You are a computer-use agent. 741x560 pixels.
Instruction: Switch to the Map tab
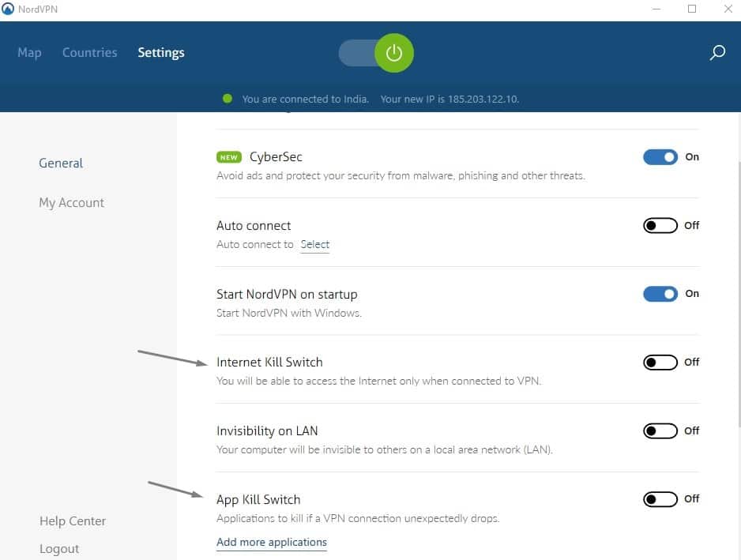click(x=29, y=52)
